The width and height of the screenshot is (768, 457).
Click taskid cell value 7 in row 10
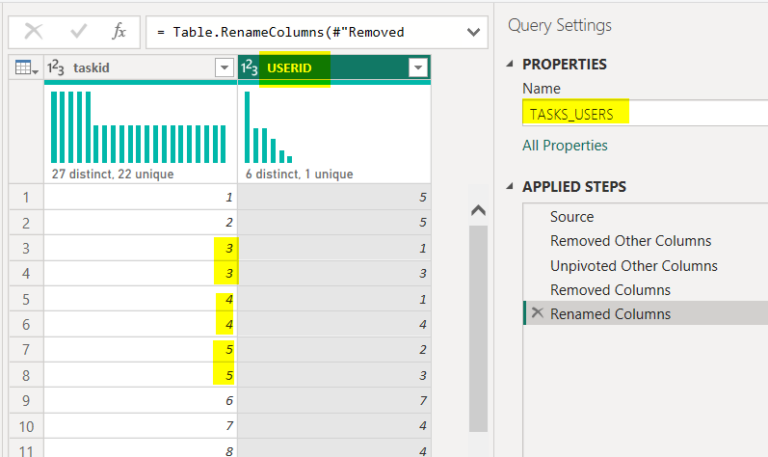(x=141, y=426)
